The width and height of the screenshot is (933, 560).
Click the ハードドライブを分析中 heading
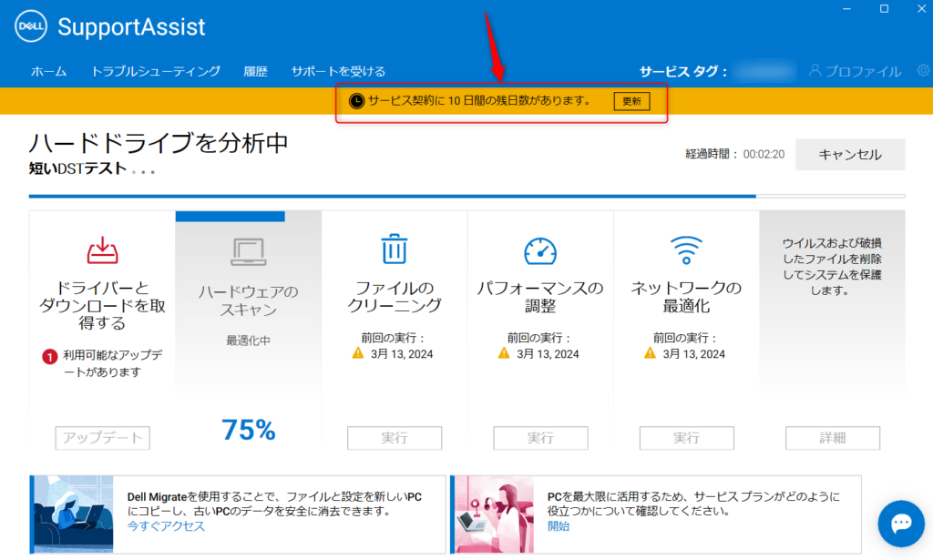(x=159, y=143)
